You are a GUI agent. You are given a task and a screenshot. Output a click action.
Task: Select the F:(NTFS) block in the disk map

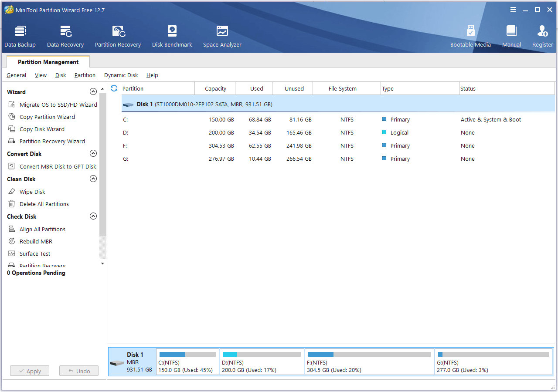(369, 362)
